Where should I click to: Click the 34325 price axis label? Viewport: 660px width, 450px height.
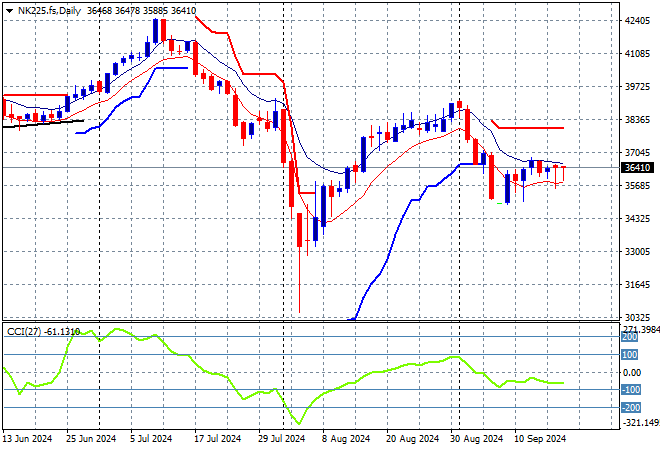click(x=637, y=218)
